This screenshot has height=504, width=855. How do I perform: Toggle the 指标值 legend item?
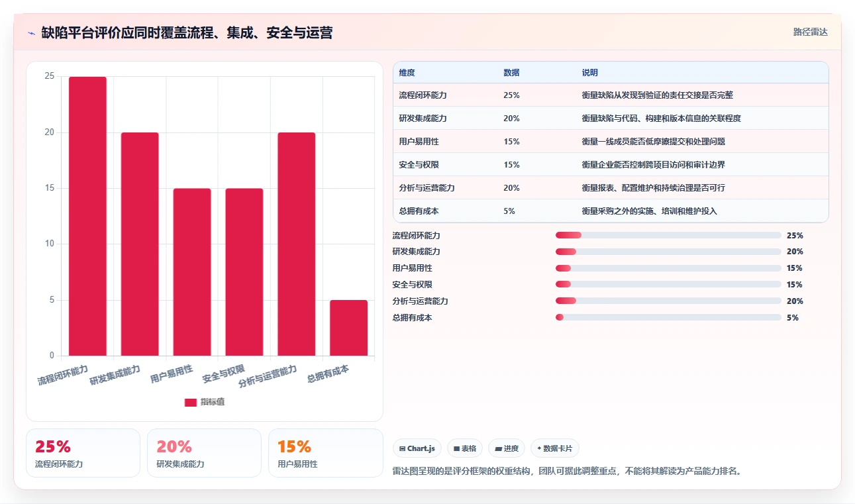[205, 402]
